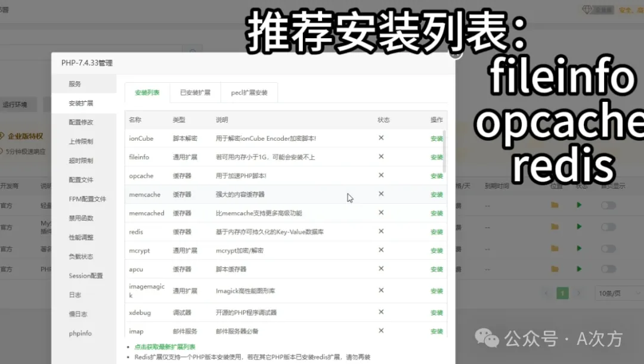
Task: Click the 类型 column header
Action: click(x=179, y=120)
